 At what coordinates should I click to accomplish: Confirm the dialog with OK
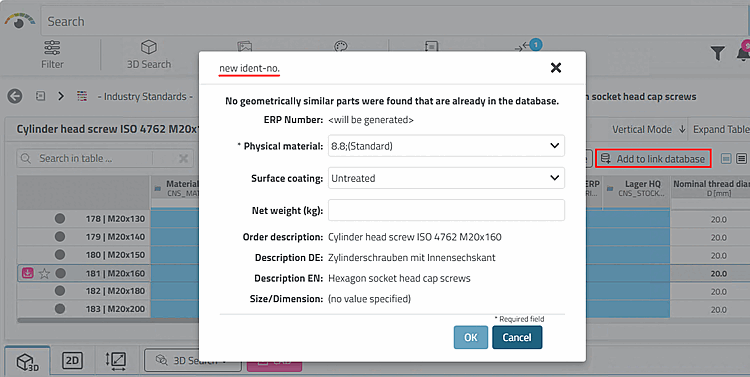point(471,337)
